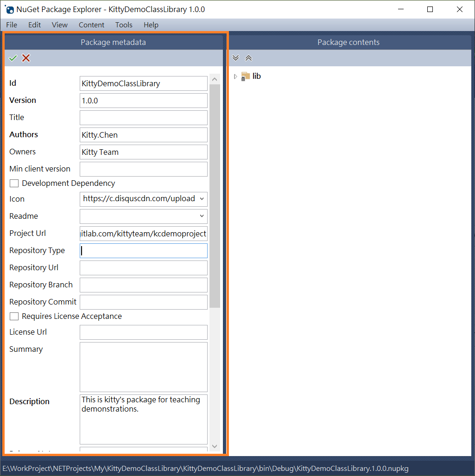Click the Requires License Acceptance label

point(72,316)
